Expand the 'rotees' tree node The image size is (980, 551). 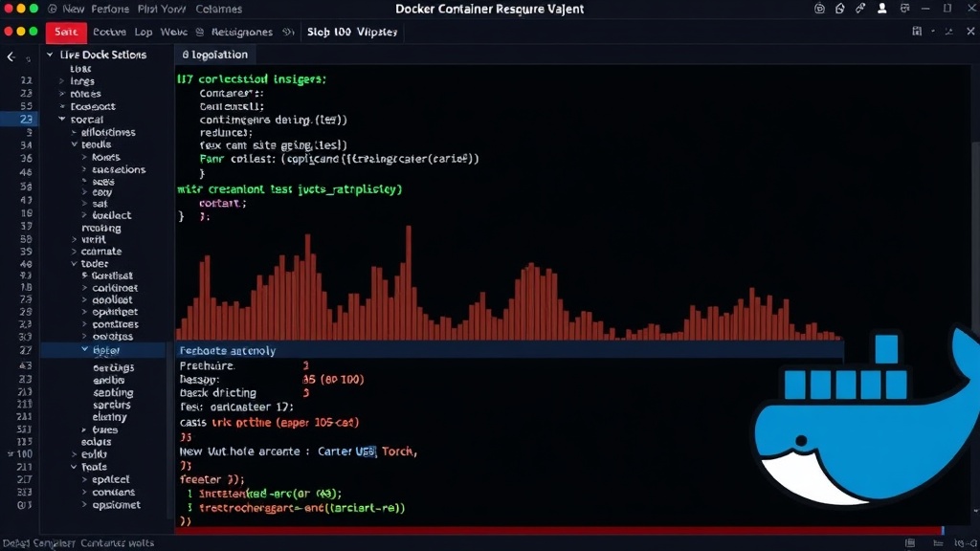click(x=61, y=94)
